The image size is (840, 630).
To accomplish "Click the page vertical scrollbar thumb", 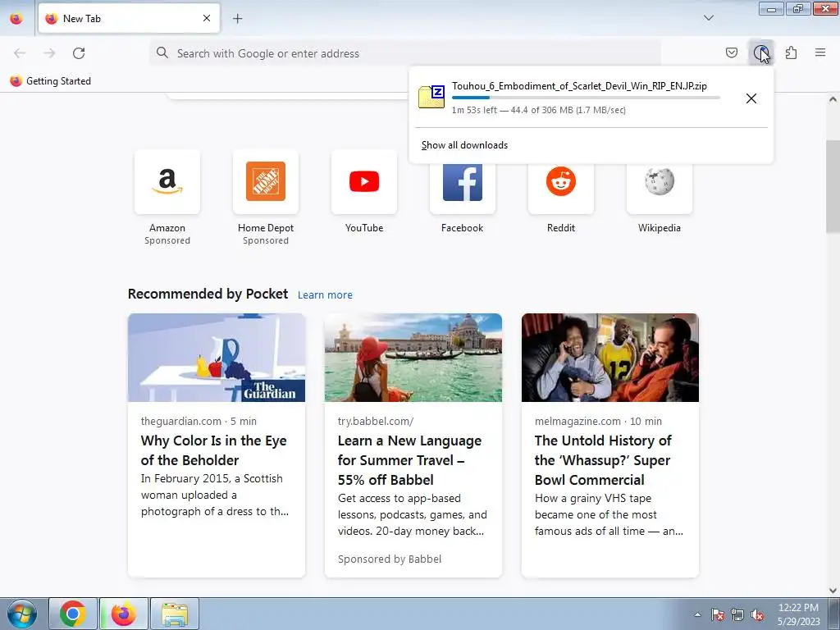I will coord(833,186).
